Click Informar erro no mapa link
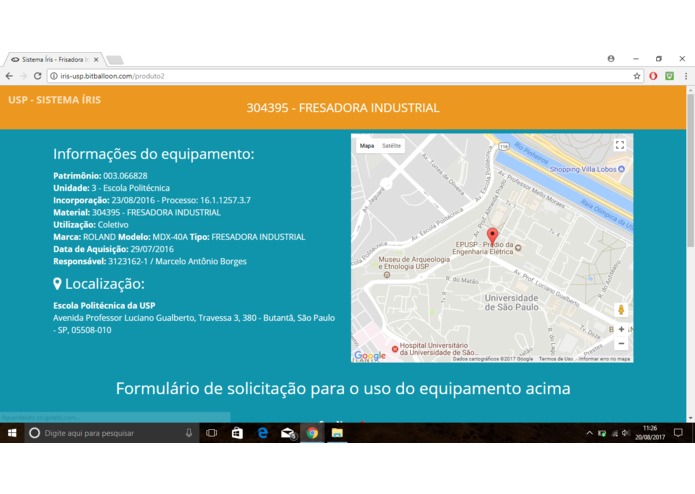695x494 pixels. tap(605, 359)
